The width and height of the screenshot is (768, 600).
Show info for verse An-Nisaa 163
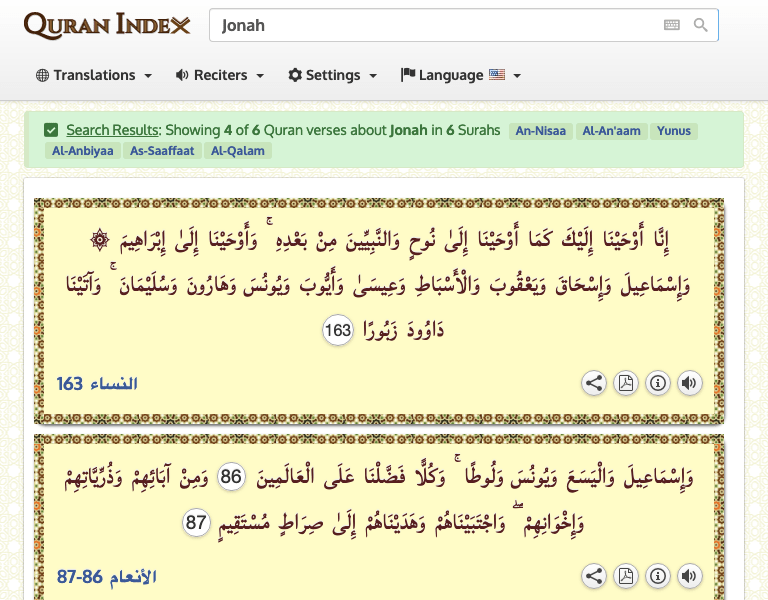pos(657,383)
